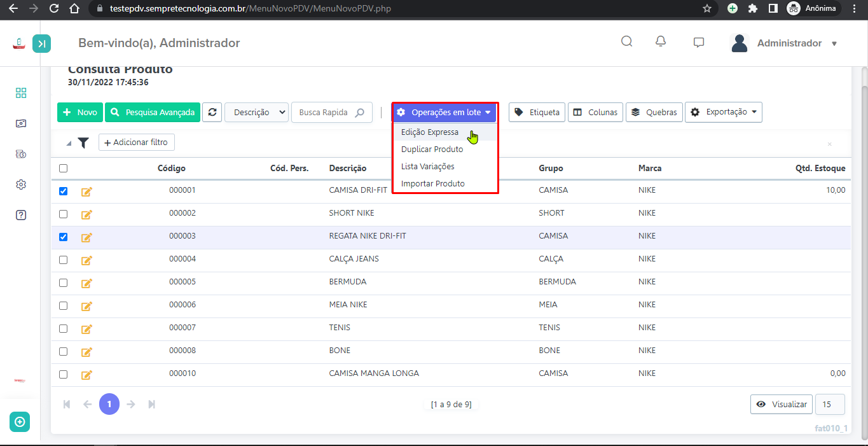Screen dimensions: 868x446
Task: Click the filter funnel icon
Action: tap(83, 143)
